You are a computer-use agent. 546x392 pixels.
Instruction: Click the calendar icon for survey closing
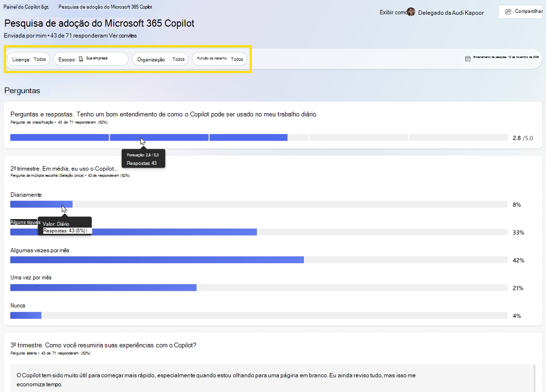(468, 58)
